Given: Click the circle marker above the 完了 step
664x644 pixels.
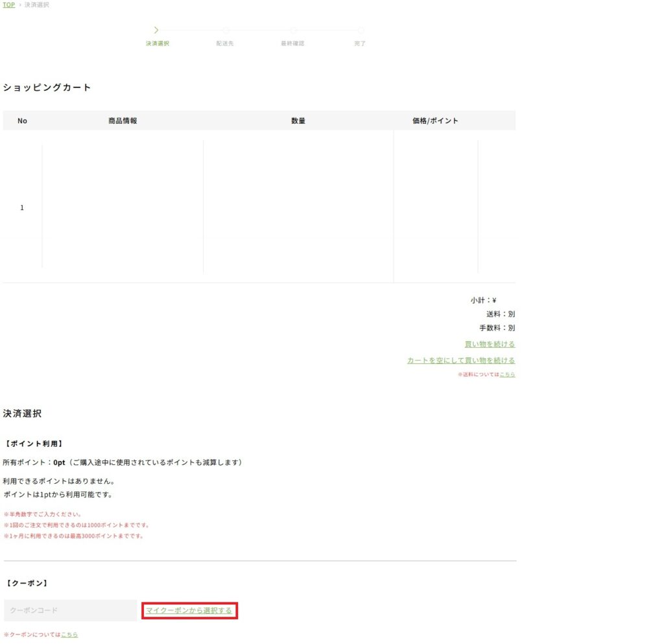Looking at the screenshot, I should tap(361, 30).
